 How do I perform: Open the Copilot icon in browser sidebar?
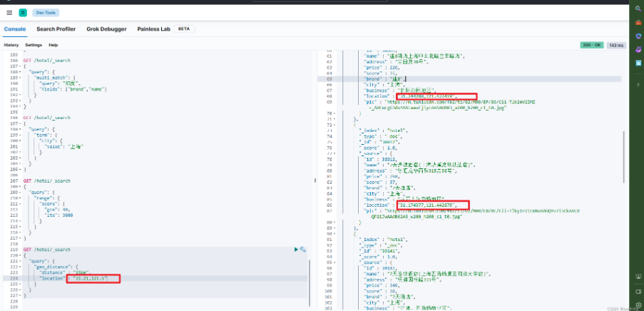tap(636, 36)
